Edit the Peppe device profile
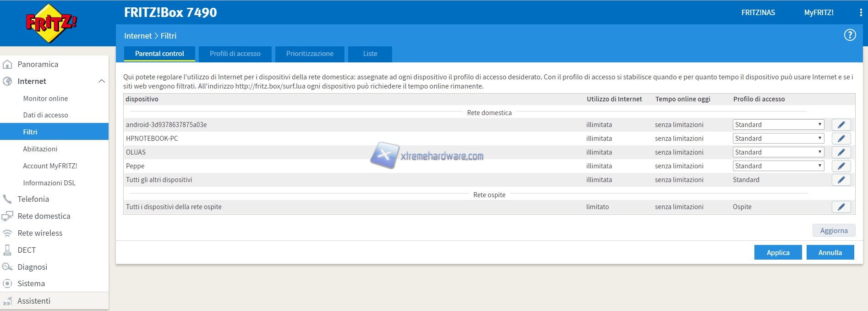 [841, 166]
